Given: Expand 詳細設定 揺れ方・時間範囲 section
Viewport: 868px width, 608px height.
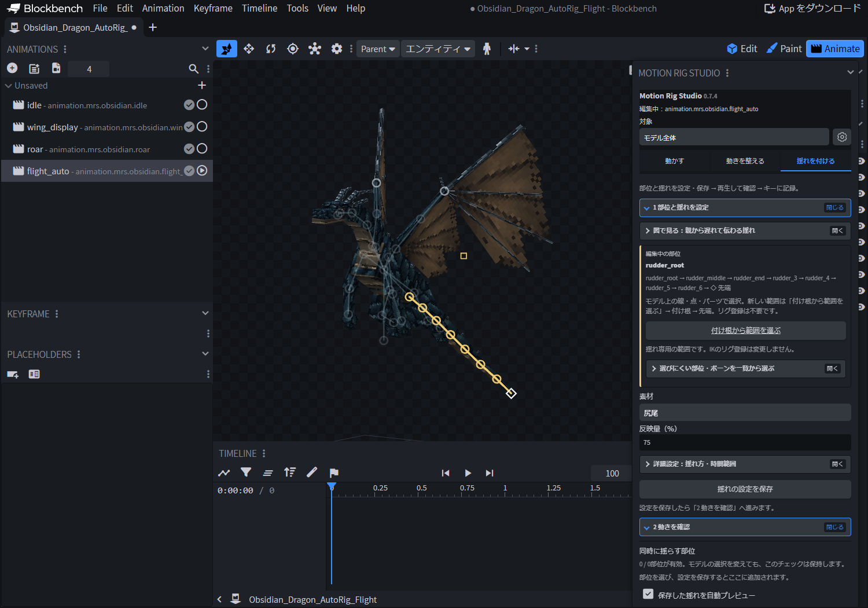Looking at the screenshot, I should 745,464.
